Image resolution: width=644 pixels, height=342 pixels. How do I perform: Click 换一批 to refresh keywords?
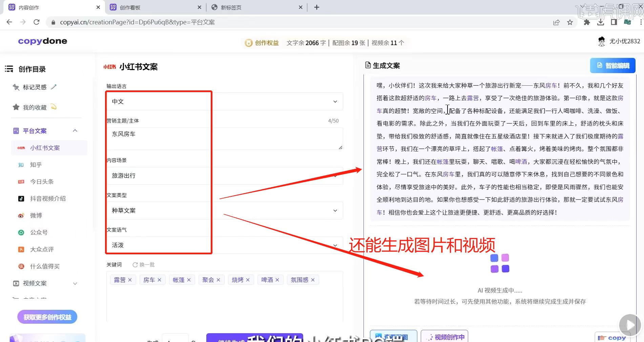tap(144, 265)
